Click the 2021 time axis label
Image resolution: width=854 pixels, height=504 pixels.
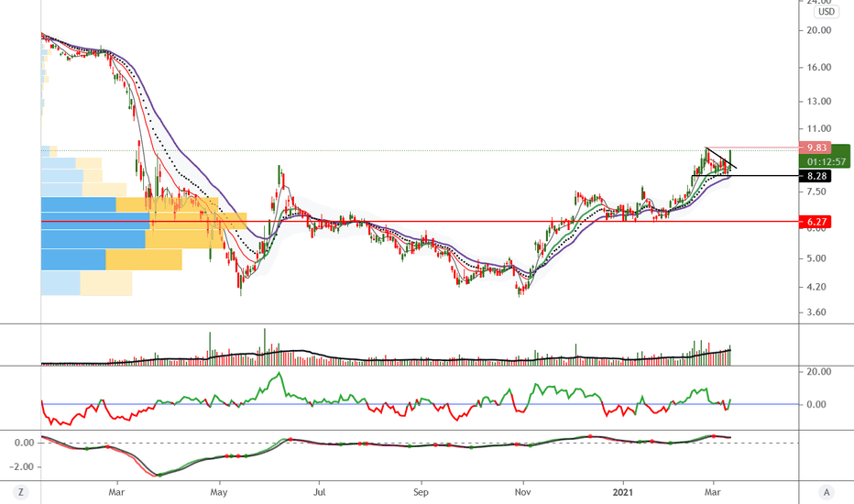tap(623, 492)
